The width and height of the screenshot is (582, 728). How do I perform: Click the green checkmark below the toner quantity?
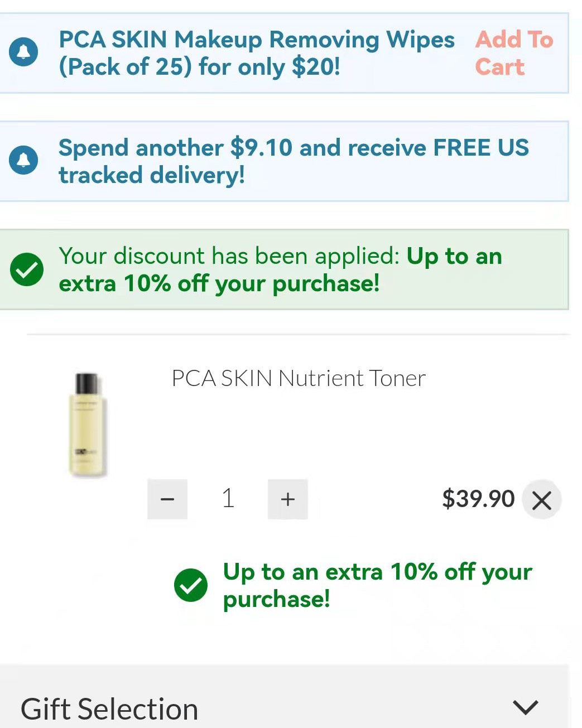click(191, 585)
